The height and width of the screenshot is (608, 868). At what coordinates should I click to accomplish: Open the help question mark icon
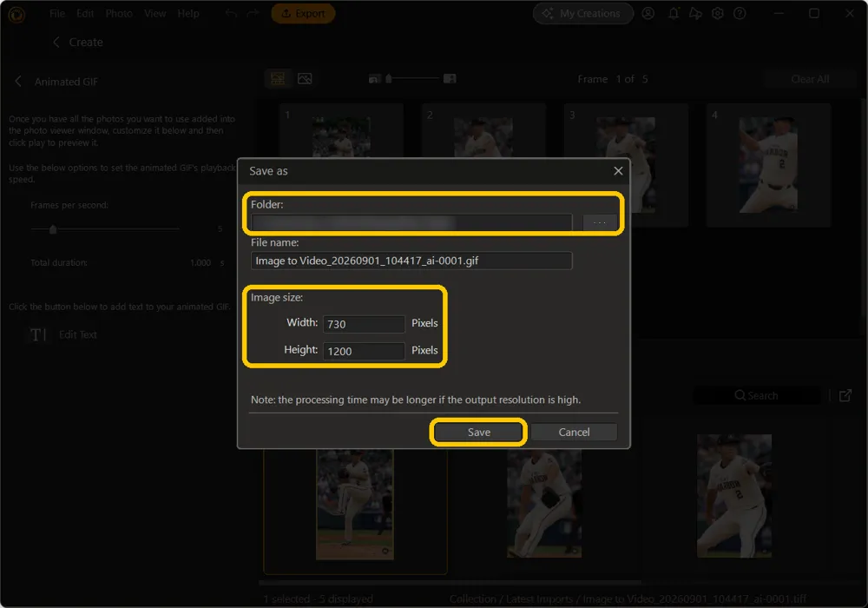tap(740, 13)
